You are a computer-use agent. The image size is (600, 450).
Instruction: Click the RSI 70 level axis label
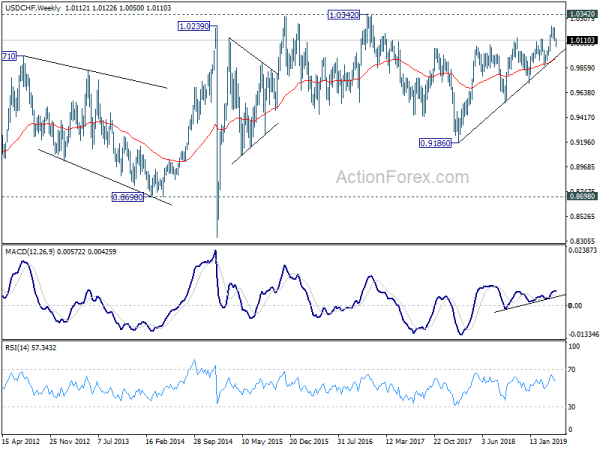pyautogui.click(x=572, y=370)
